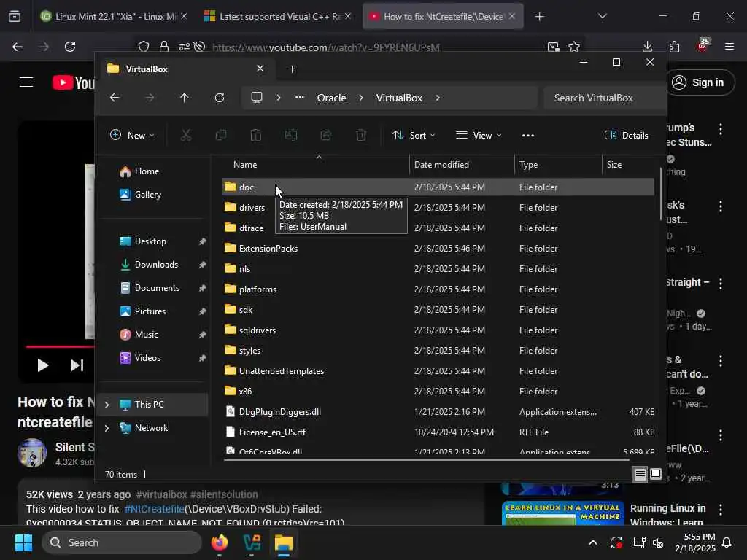Click Sign in on YouTube
Viewport: 747px width, 560px height.
pos(700,82)
